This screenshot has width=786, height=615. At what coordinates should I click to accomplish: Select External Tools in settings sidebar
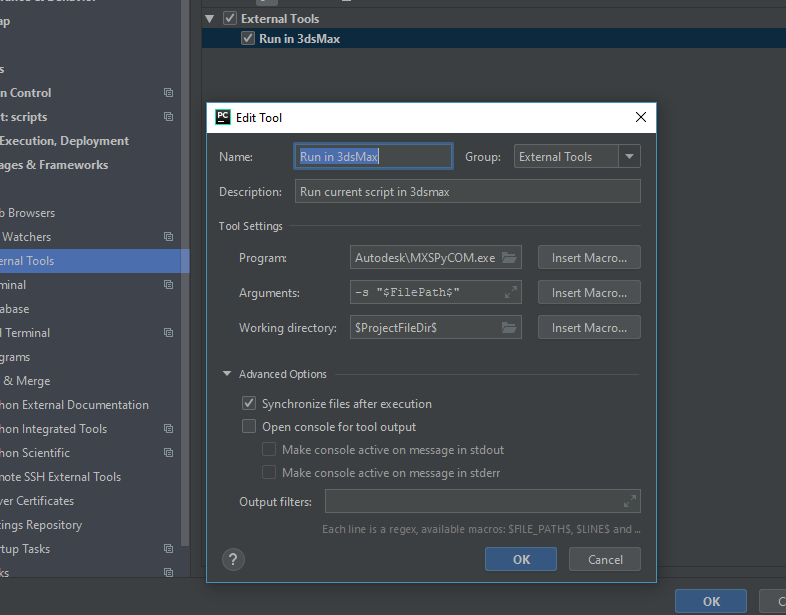click(x=95, y=261)
